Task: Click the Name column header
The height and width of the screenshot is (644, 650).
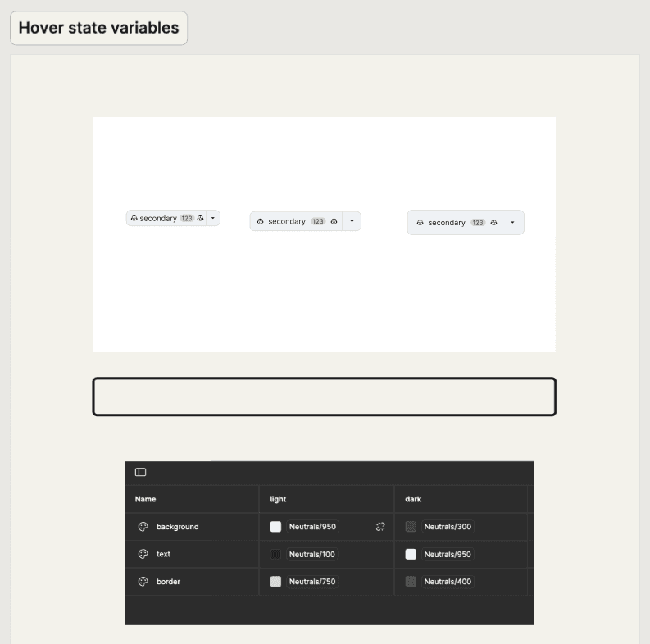Action: 146,499
